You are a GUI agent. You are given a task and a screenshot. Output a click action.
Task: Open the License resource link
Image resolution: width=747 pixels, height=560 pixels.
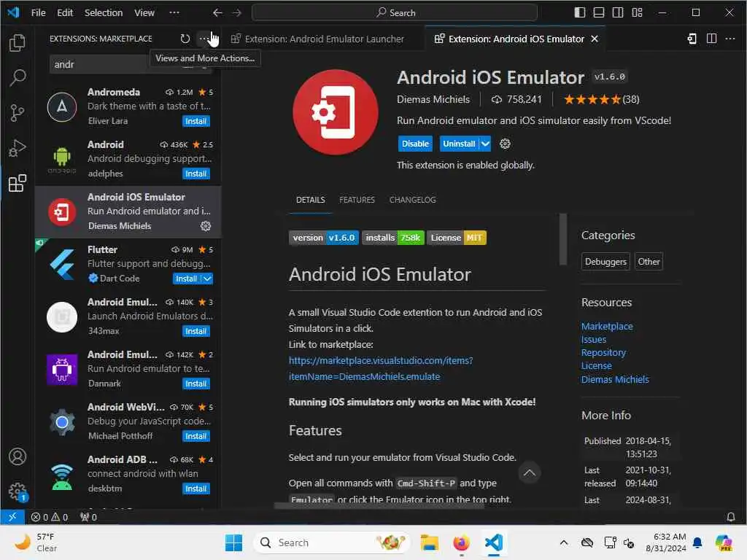tap(597, 366)
